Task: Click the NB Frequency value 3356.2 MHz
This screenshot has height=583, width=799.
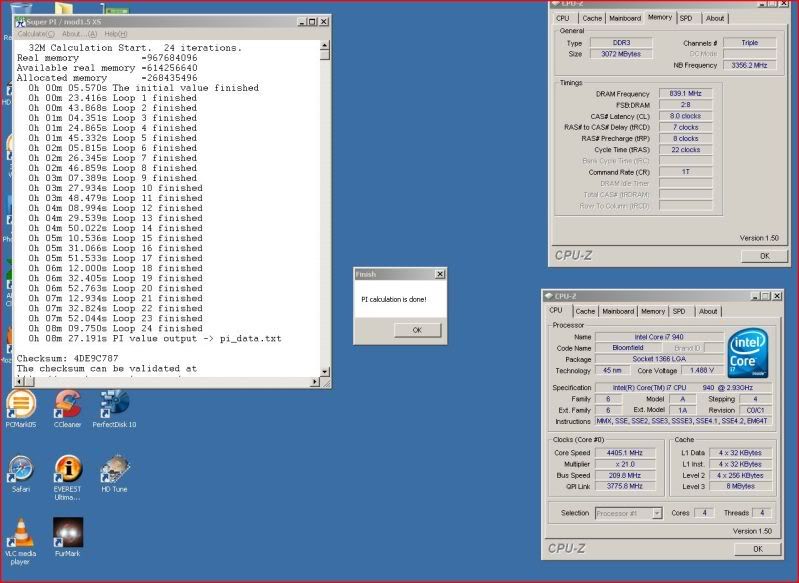Action: coord(750,65)
